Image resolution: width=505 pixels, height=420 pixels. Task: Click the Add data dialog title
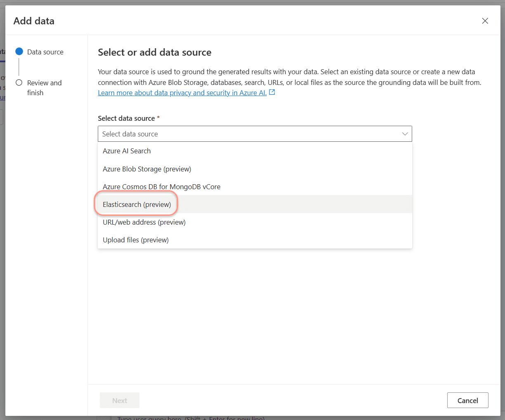[34, 21]
